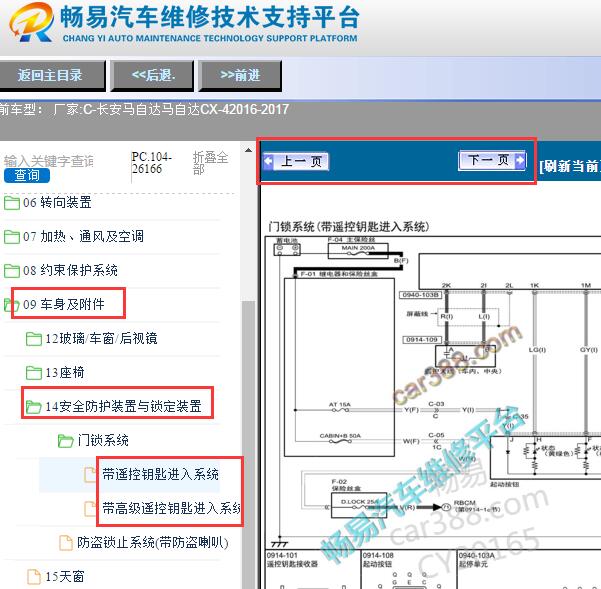Select 08 约束保护系统 tree item
The width and height of the screenshot is (601, 589).
[x=70, y=271]
